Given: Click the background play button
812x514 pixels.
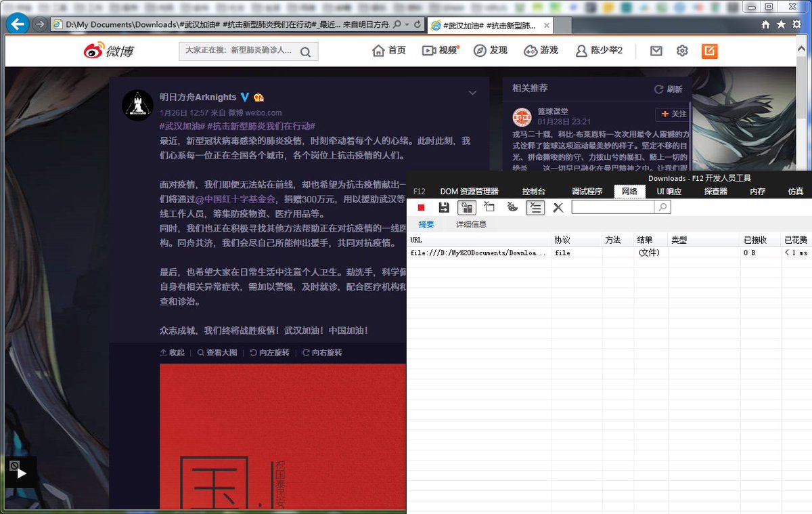Looking at the screenshot, I should (22, 473).
